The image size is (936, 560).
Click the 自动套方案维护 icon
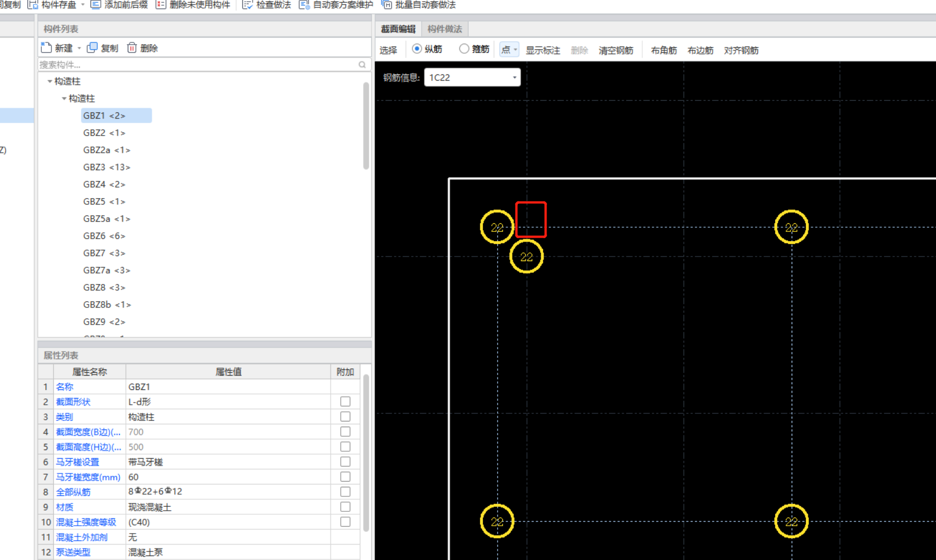[304, 5]
